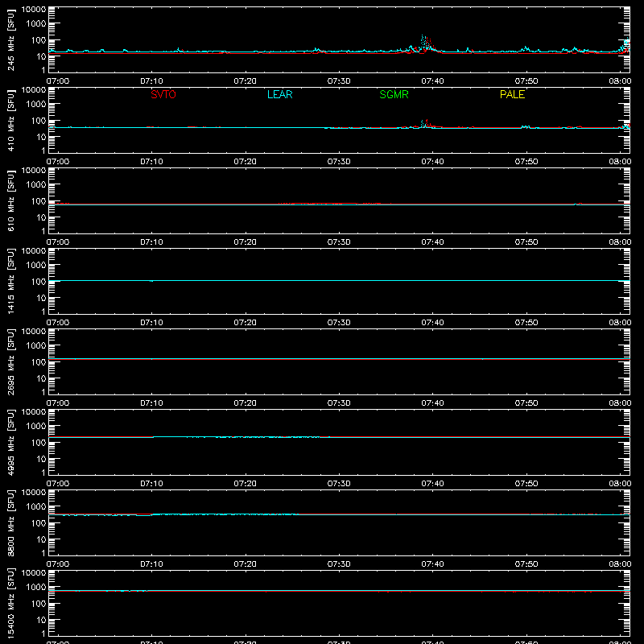Click the yellow PALE legend label

[512, 94]
